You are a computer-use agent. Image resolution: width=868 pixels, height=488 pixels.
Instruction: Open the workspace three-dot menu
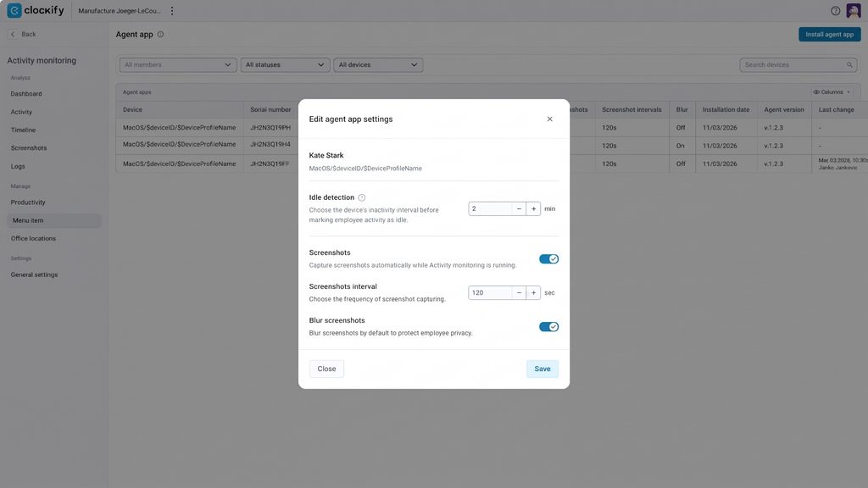(x=172, y=10)
